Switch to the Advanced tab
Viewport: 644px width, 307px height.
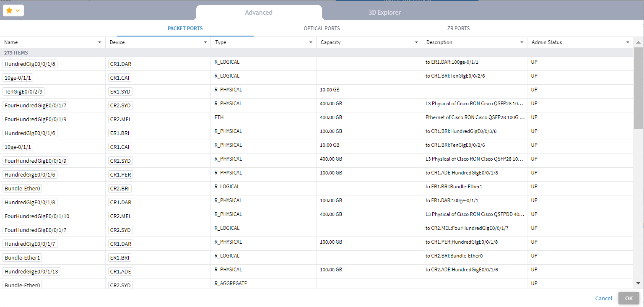[x=259, y=13]
